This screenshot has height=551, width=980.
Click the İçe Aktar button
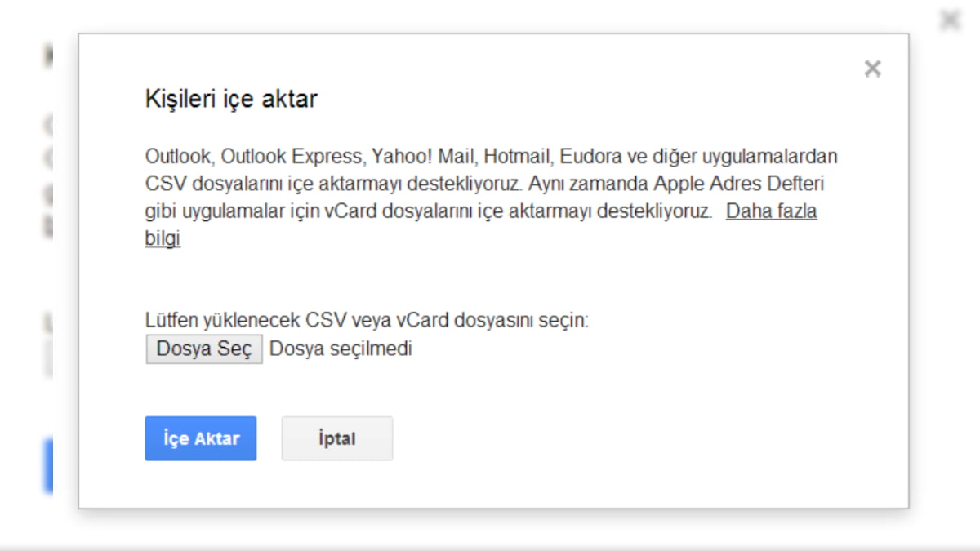click(x=201, y=438)
